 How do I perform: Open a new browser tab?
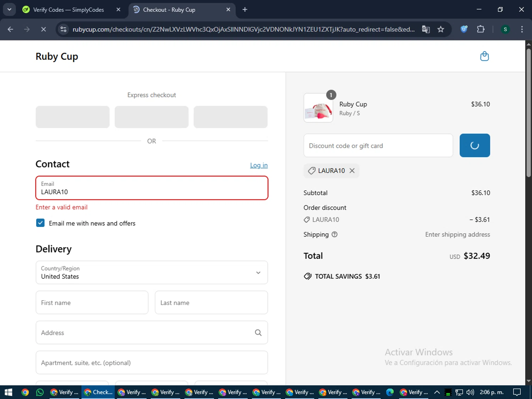(245, 10)
